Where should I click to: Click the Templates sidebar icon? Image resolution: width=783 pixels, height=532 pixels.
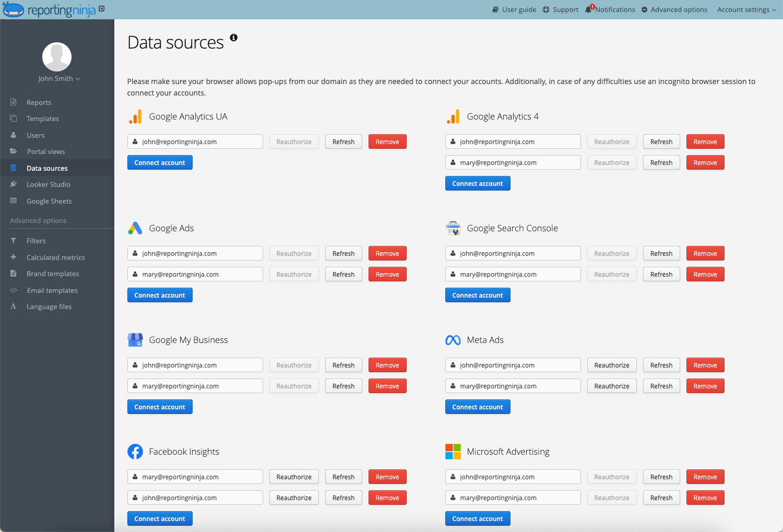point(14,119)
